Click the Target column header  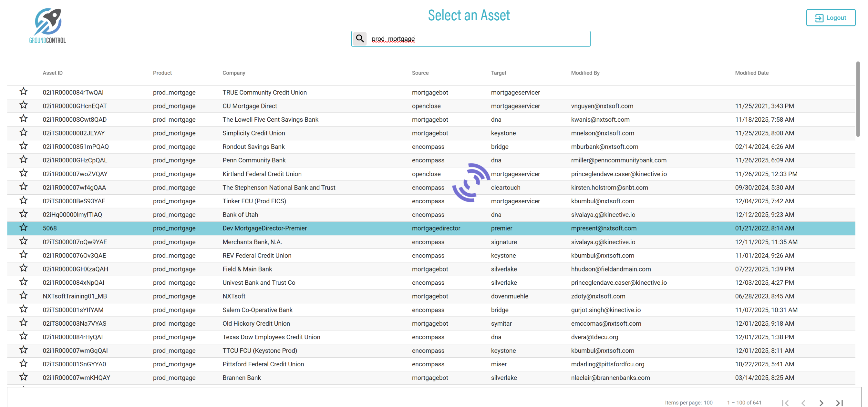pos(498,73)
